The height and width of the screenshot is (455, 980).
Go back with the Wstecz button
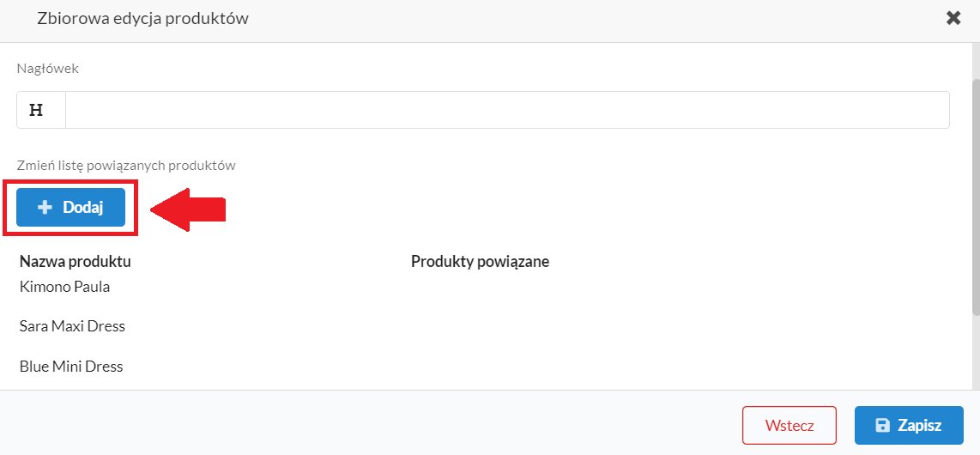pos(789,426)
